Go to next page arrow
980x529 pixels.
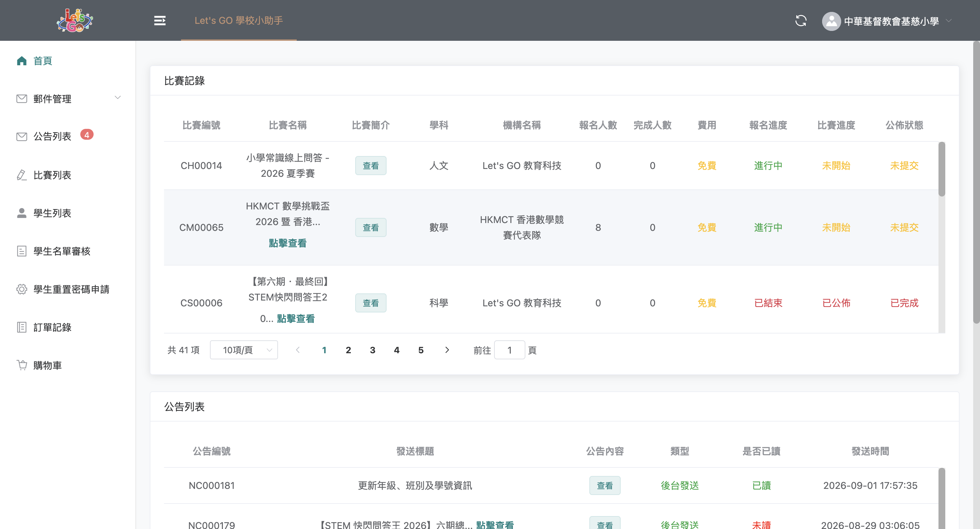tap(447, 350)
